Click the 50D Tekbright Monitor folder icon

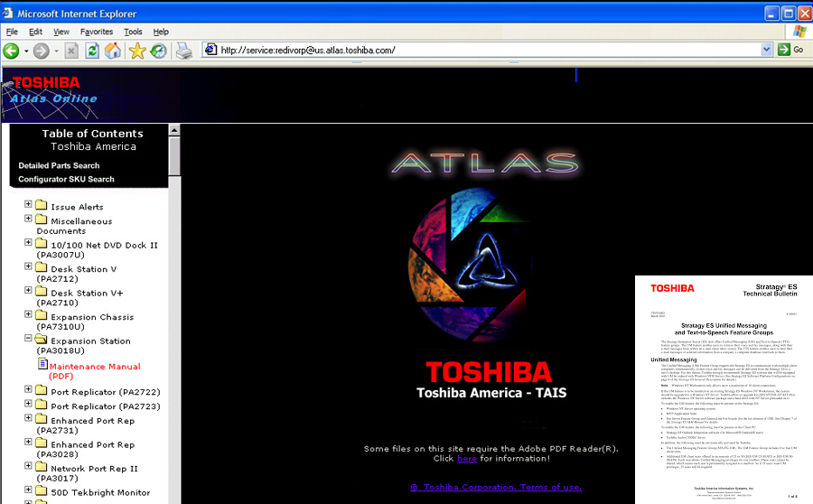42,490
